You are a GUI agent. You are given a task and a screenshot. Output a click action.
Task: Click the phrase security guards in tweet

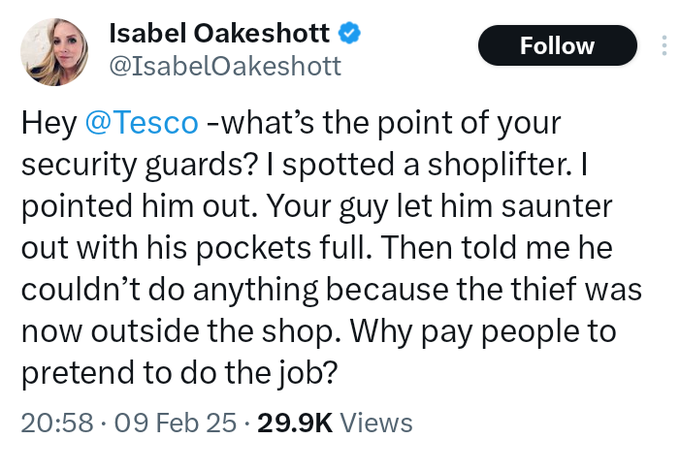tap(137, 165)
